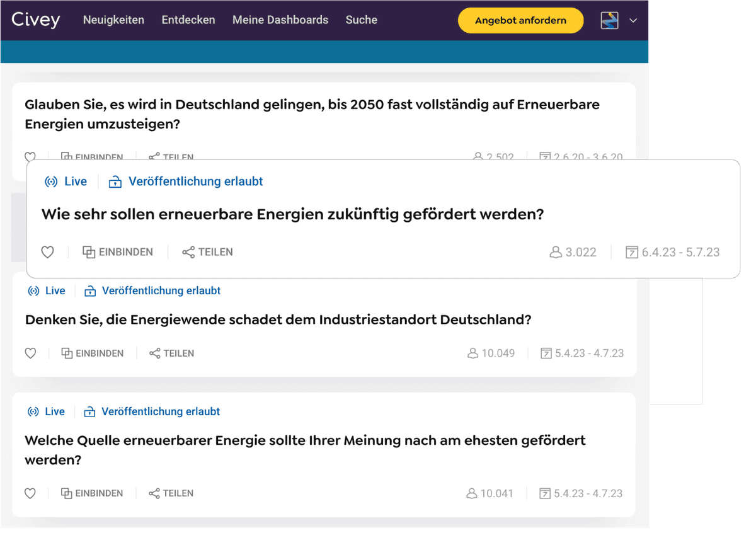This screenshot has width=756, height=540.
Task: Favorite the Energiewende Industriestandort poll
Action: pos(30,353)
